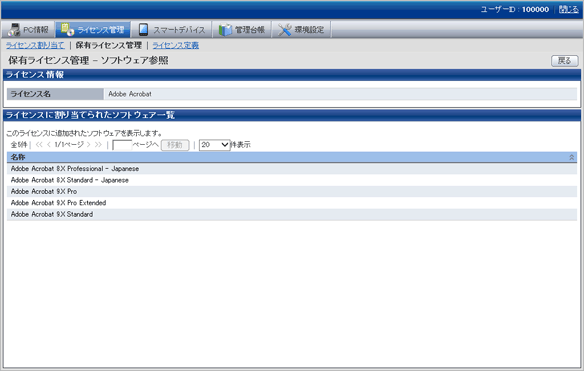Select the Adobe Acrobat 9.X Standard row

[292, 215]
